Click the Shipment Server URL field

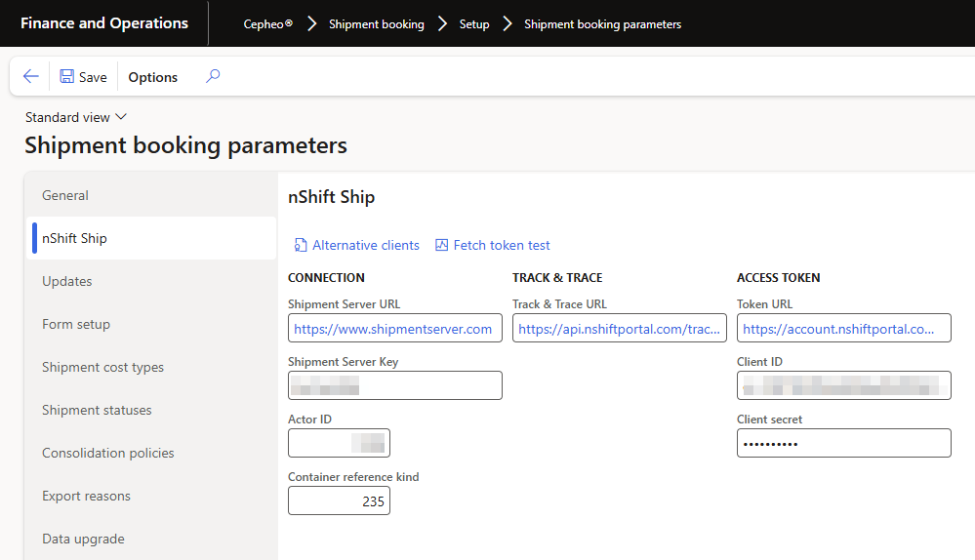pos(394,329)
